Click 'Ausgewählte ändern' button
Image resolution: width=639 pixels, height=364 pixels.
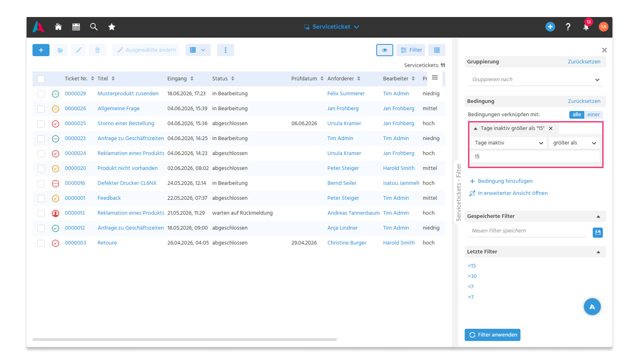(x=146, y=50)
